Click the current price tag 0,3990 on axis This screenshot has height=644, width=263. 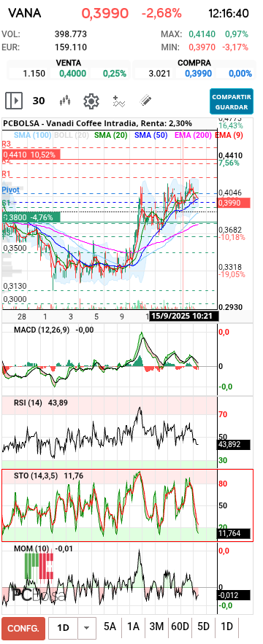tap(234, 203)
